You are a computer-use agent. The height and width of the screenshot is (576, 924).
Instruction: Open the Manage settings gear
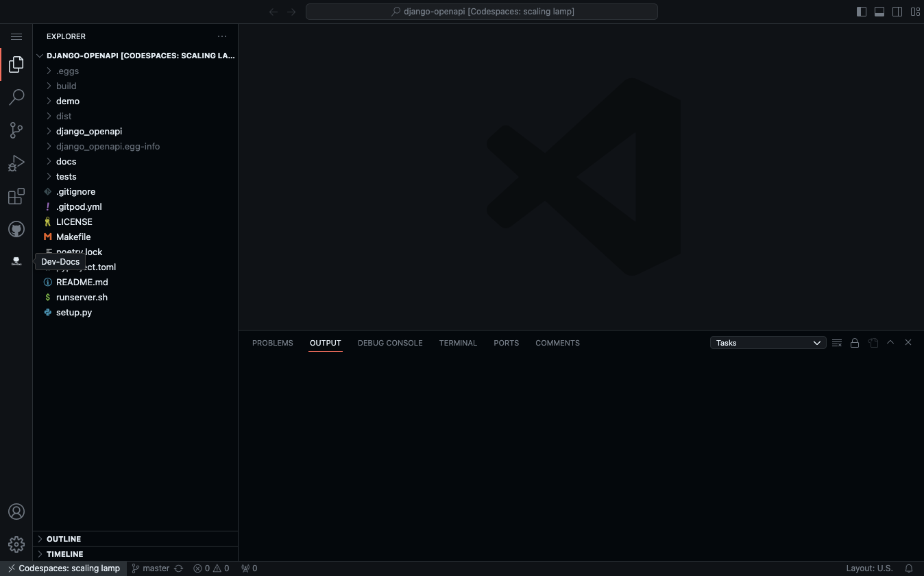pos(16,544)
